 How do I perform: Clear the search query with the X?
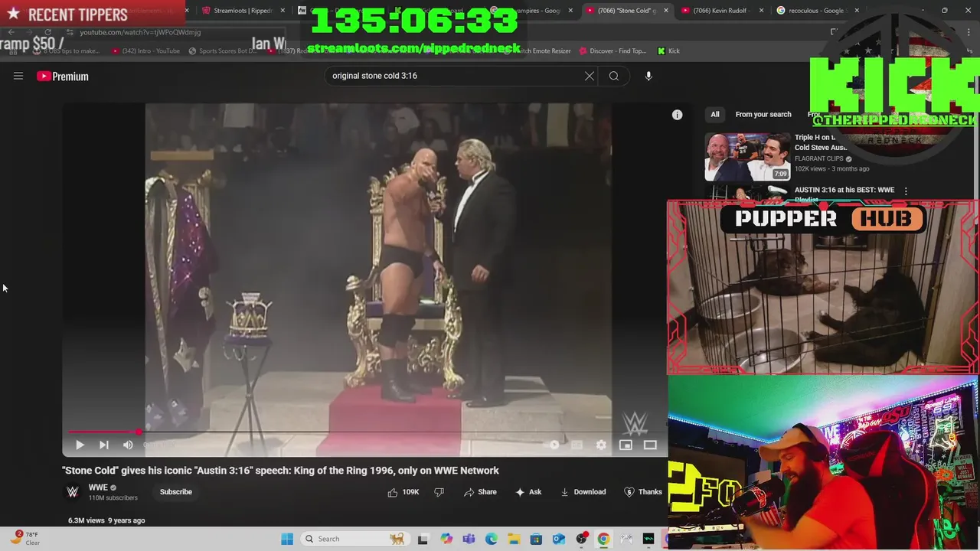[x=590, y=76]
